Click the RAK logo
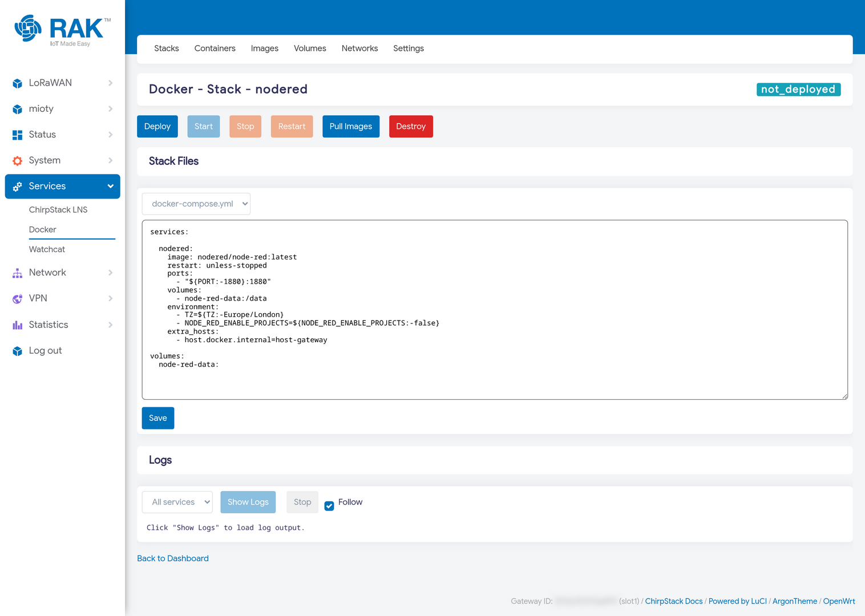865x616 pixels. 63,31
